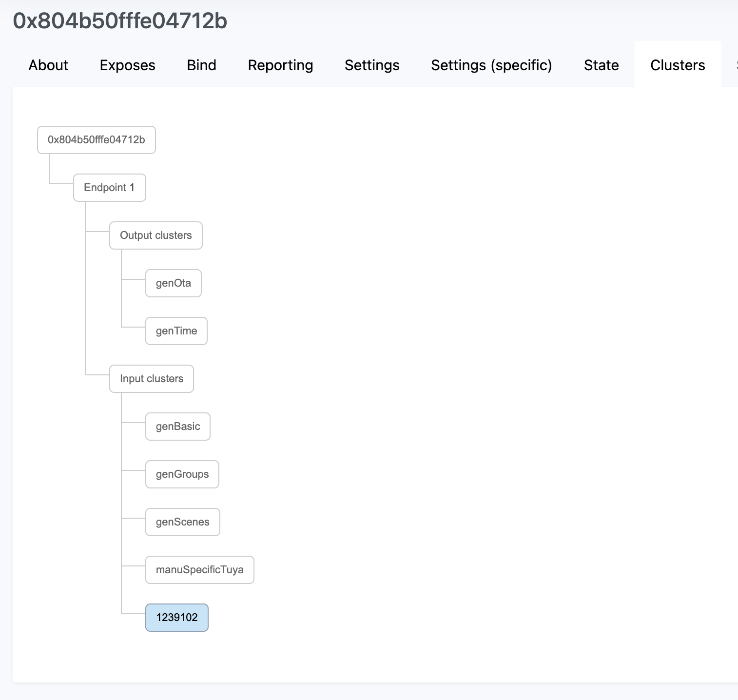Select the genOta cluster
The height and width of the screenshot is (700, 738).
pos(173,283)
